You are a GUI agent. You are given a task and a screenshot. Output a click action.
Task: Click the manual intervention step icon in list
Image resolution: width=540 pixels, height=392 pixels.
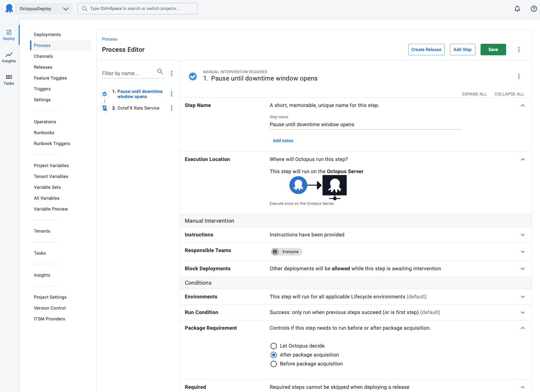coord(105,94)
